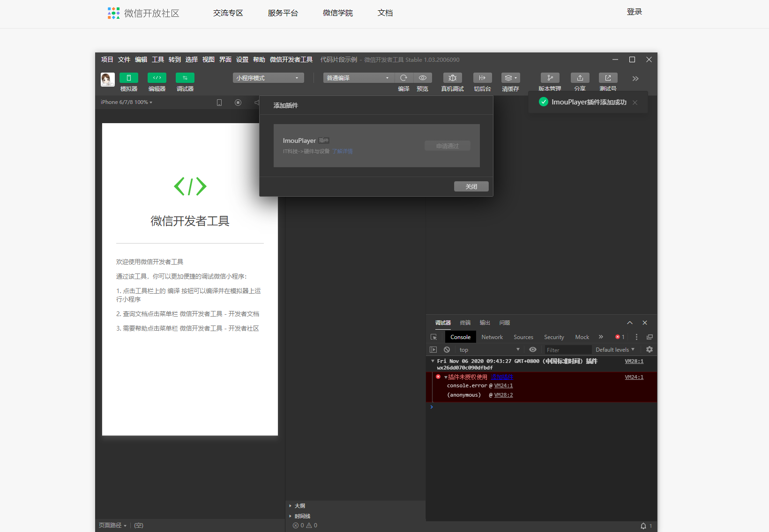Open the 工具 menu
The height and width of the screenshot is (532, 769).
tap(158, 59)
